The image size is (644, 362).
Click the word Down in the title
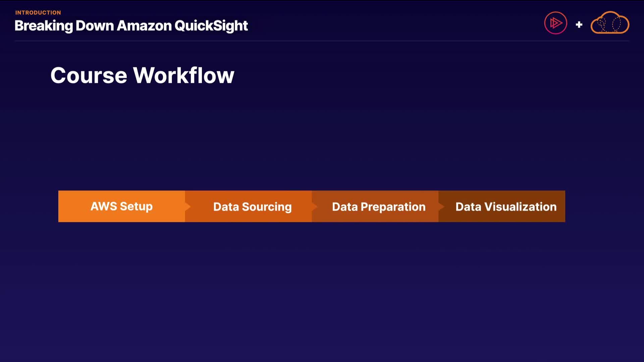pyautogui.click(x=95, y=26)
